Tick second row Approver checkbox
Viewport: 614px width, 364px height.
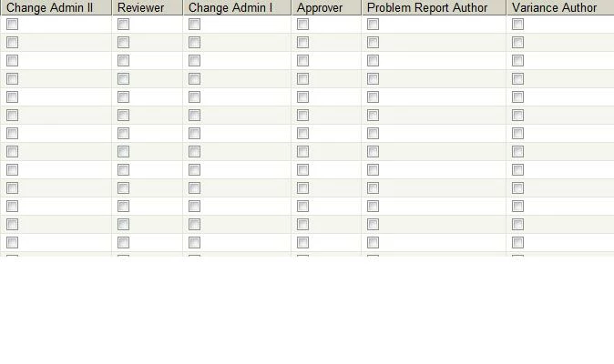click(x=302, y=42)
